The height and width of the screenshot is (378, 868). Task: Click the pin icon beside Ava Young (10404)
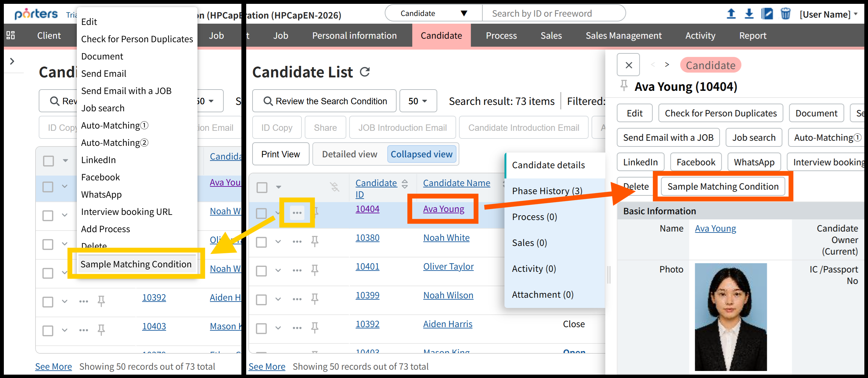(624, 86)
